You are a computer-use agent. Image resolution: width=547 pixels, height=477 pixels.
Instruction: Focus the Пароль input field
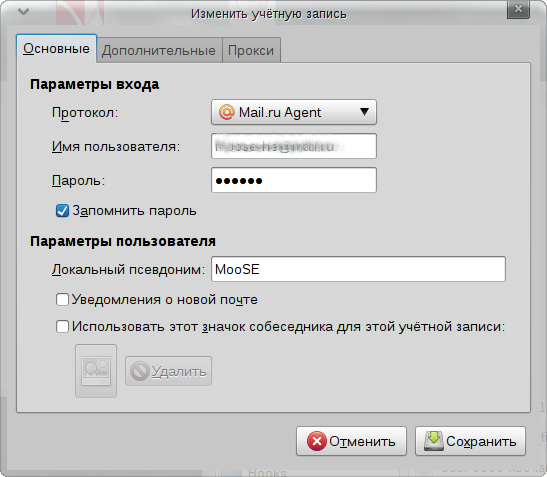[294, 180]
